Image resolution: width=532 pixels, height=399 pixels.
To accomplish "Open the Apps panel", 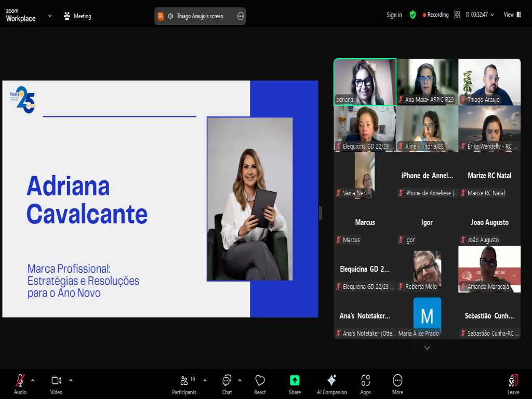I will (x=365, y=384).
